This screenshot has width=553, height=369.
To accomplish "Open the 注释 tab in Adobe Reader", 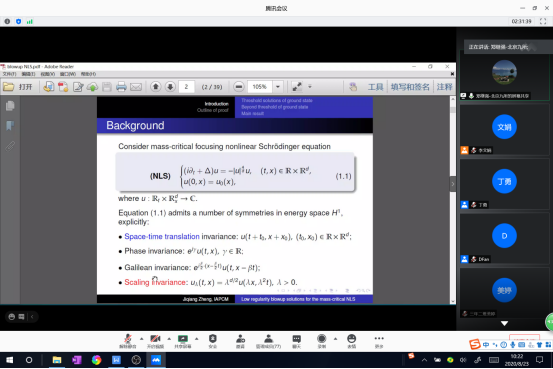I will pyautogui.click(x=444, y=87).
